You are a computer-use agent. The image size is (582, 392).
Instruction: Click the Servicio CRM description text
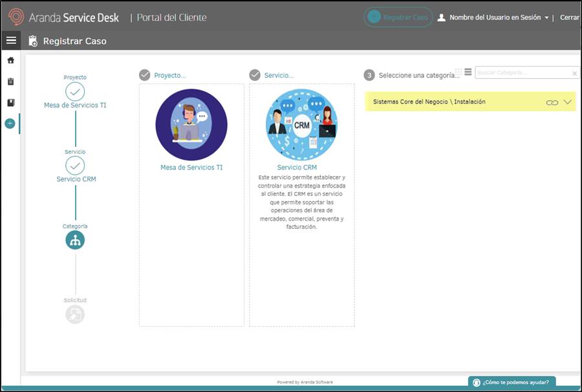(301, 202)
